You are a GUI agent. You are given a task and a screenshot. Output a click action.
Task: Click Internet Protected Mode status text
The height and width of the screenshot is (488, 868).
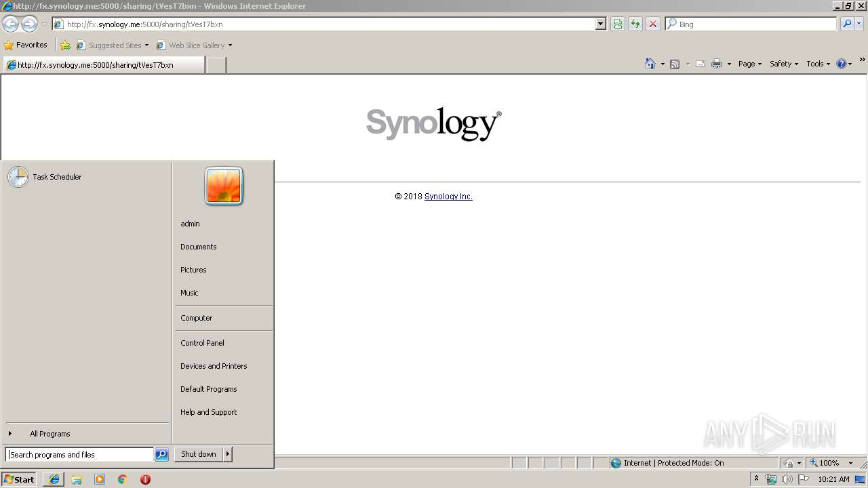(673, 463)
